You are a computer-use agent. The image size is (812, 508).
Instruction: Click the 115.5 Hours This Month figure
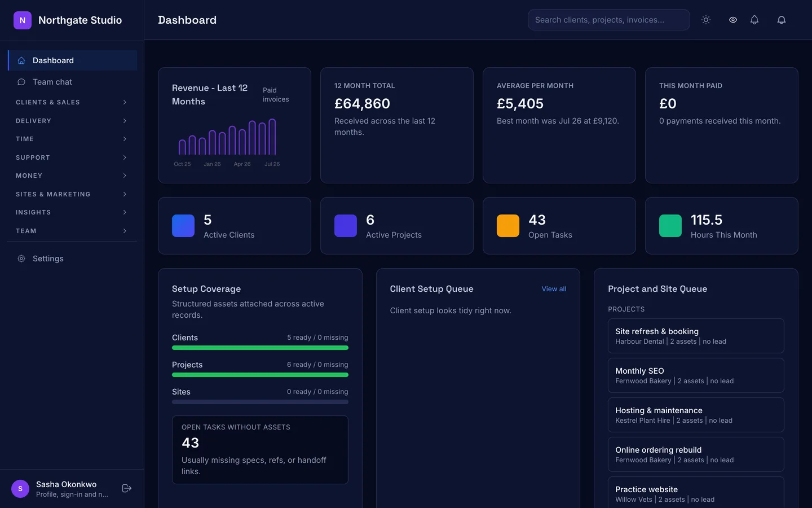tap(707, 220)
